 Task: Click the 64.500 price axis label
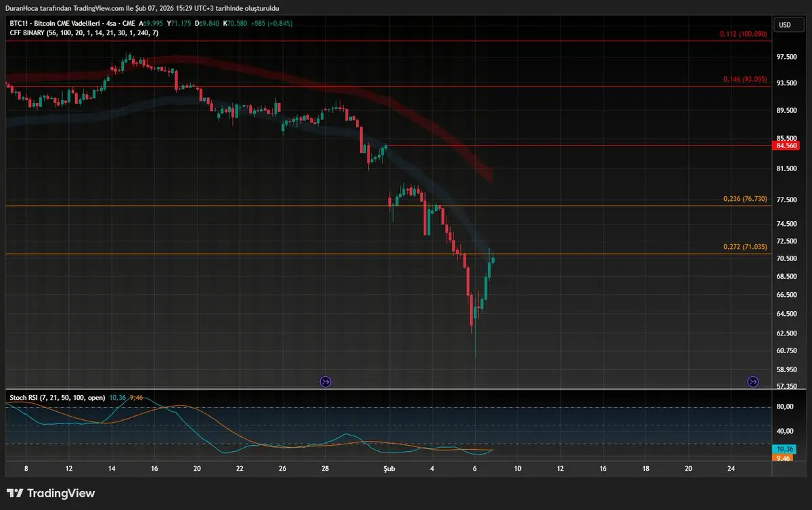[x=786, y=314]
